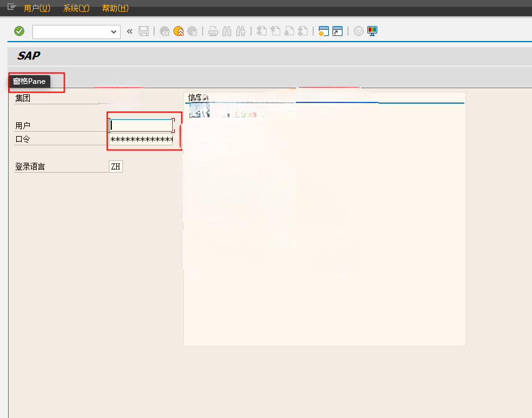Click the Cancel icon in toolbar

[193, 31]
